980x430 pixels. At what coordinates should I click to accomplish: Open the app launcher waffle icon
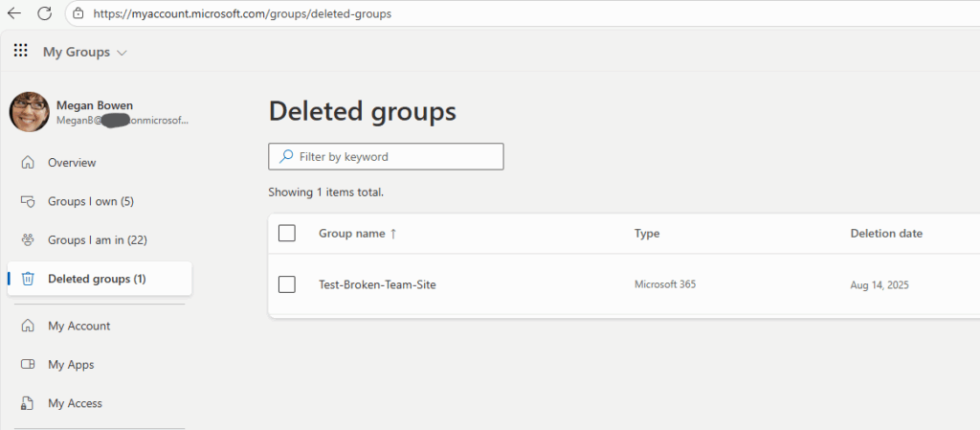21,51
